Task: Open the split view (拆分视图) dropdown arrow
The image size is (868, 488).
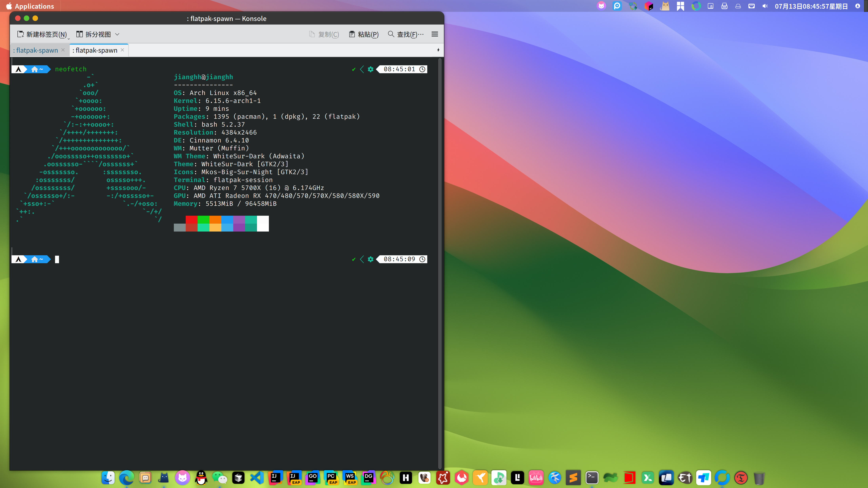Action: tap(117, 34)
